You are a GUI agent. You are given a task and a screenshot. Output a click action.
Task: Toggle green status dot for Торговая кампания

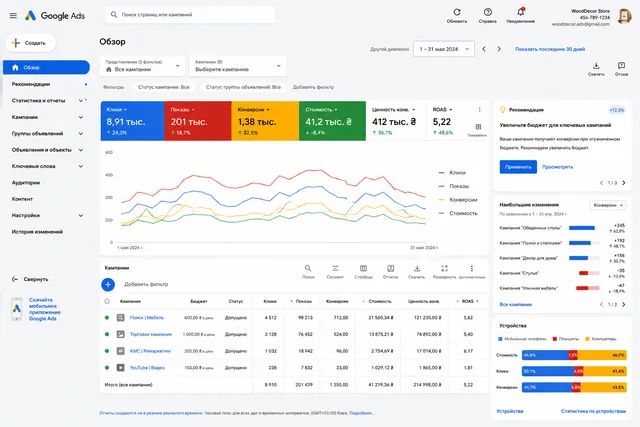(107, 334)
